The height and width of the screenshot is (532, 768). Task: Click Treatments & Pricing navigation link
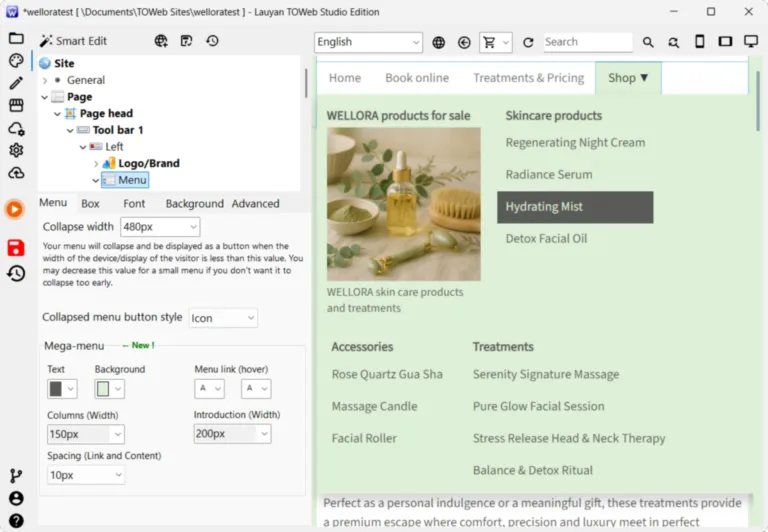(x=528, y=78)
